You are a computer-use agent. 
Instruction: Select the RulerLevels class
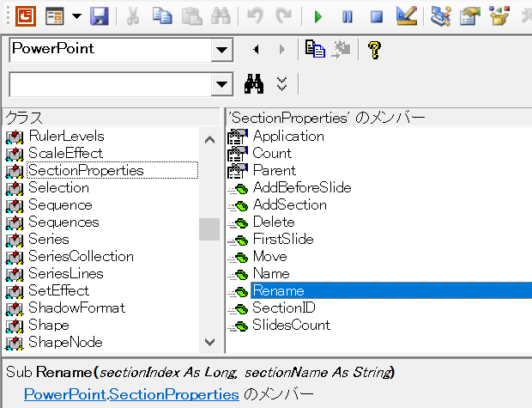[67, 136]
